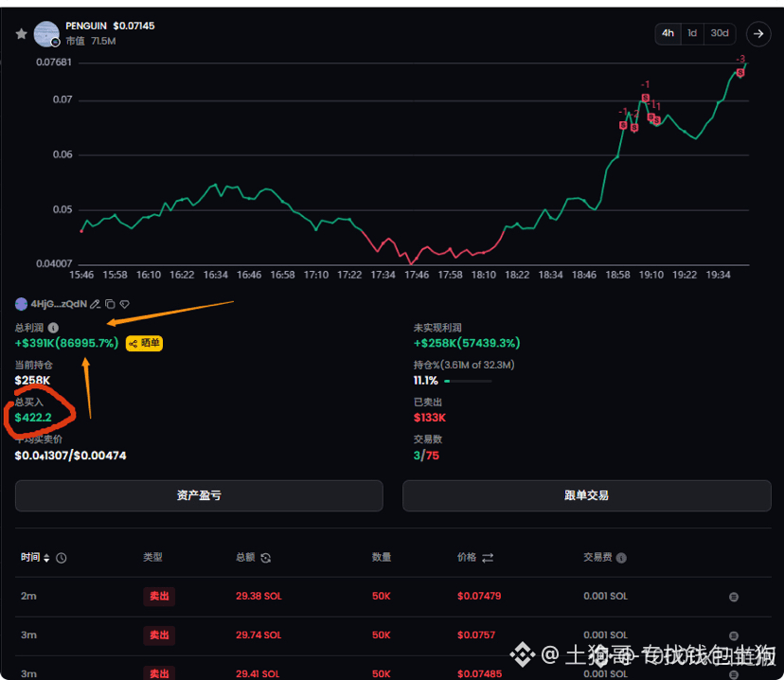Image resolution: width=784 pixels, height=680 pixels.
Task: Click the 3/75 trade count
Action: tap(426, 456)
